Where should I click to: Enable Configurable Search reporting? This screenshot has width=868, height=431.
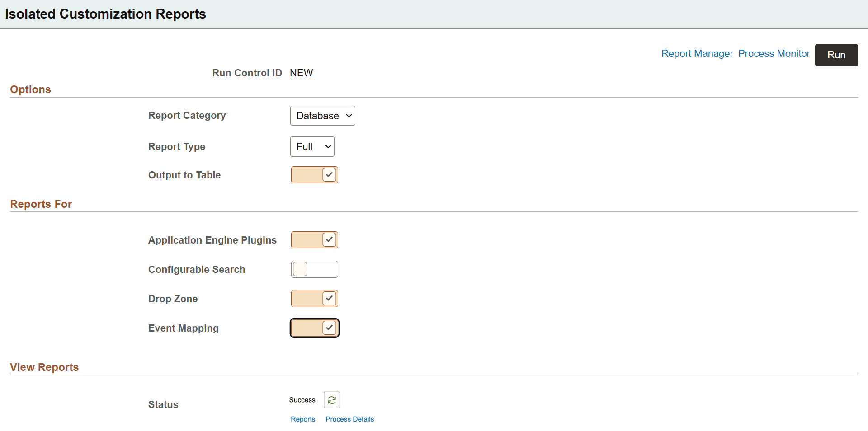pyautogui.click(x=314, y=269)
